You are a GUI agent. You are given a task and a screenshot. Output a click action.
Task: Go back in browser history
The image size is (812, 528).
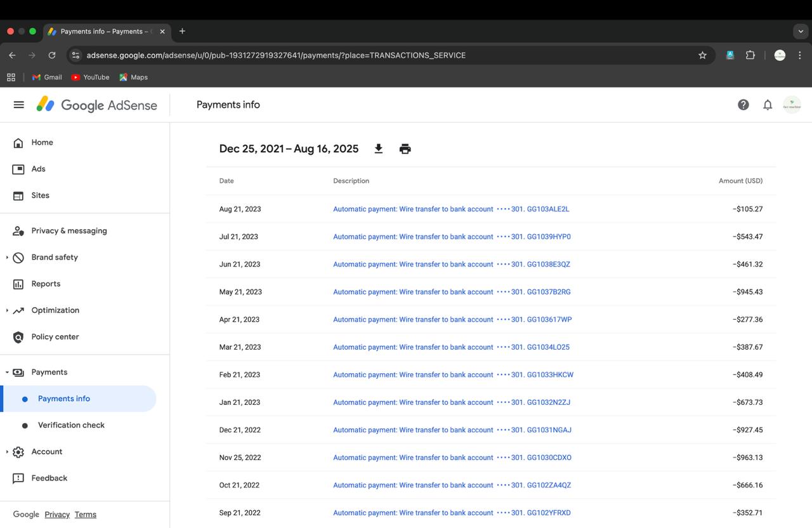12,55
